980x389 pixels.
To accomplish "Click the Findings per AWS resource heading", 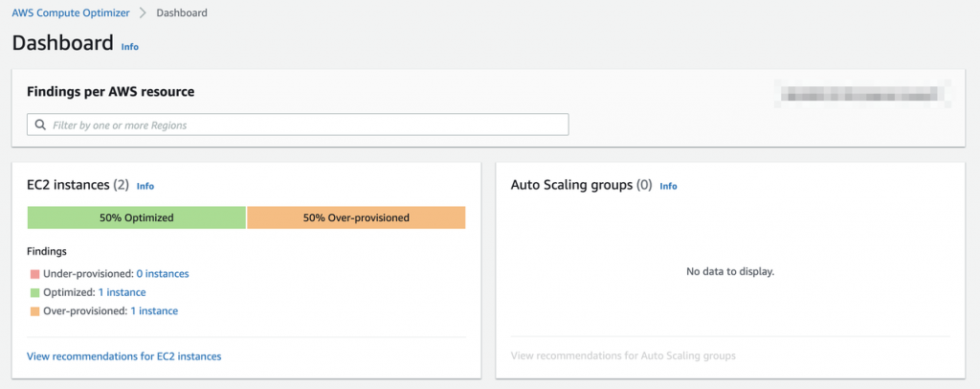I will [110, 92].
